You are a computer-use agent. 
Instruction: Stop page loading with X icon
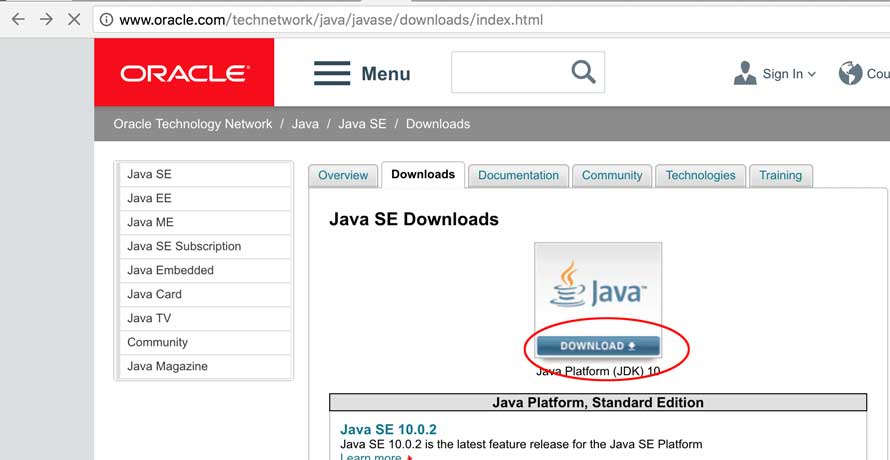point(74,20)
